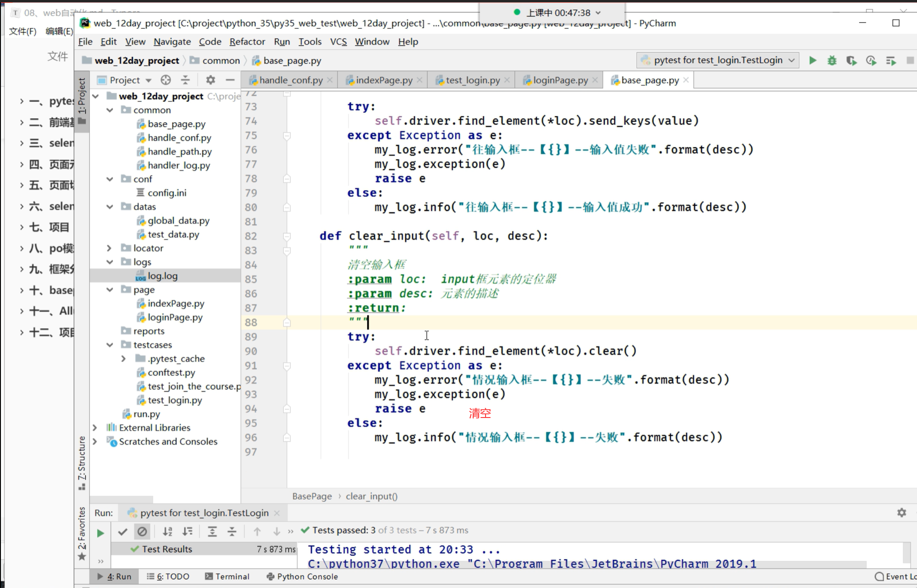Image resolution: width=917 pixels, height=588 pixels.
Task: Open run configuration dropdown pytest for test_login
Action: pos(718,60)
